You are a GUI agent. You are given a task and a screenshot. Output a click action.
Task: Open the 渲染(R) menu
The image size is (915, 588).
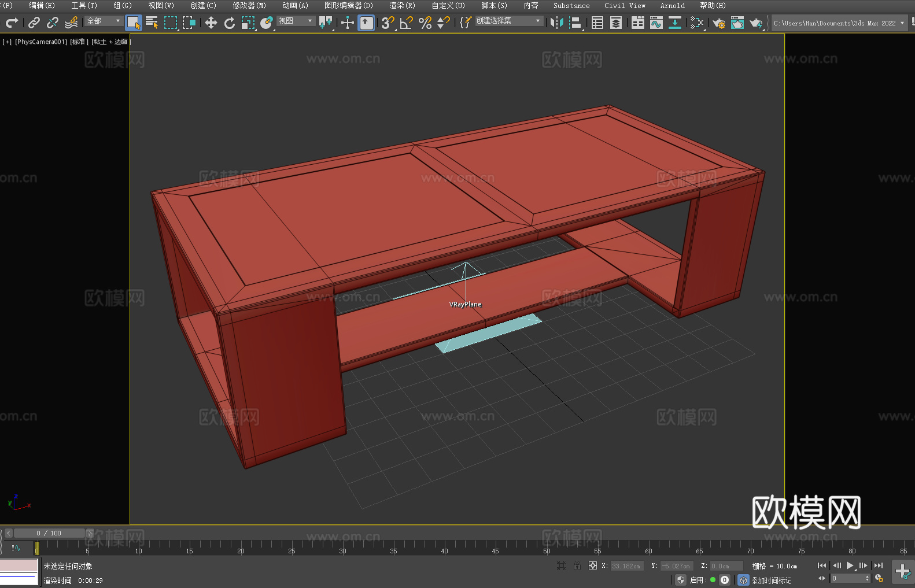click(402, 5)
